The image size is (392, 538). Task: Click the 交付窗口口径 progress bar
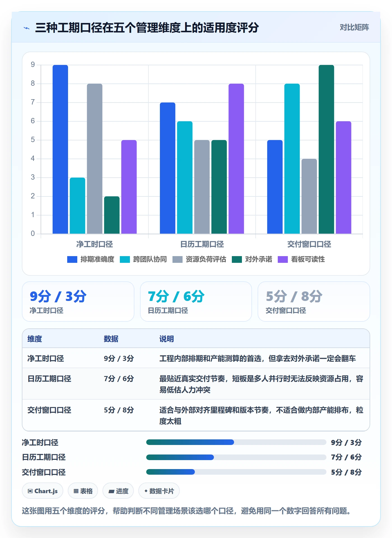click(x=236, y=472)
